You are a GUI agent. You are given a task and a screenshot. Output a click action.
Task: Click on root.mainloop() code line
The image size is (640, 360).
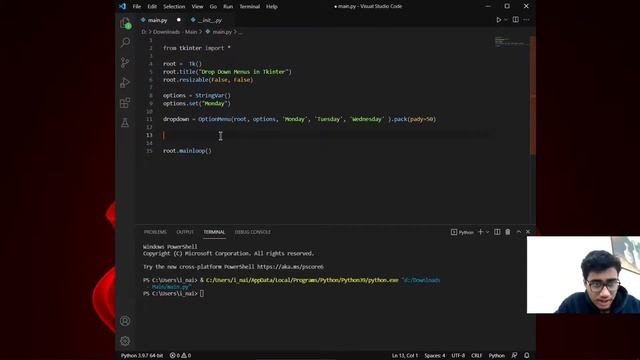point(187,151)
